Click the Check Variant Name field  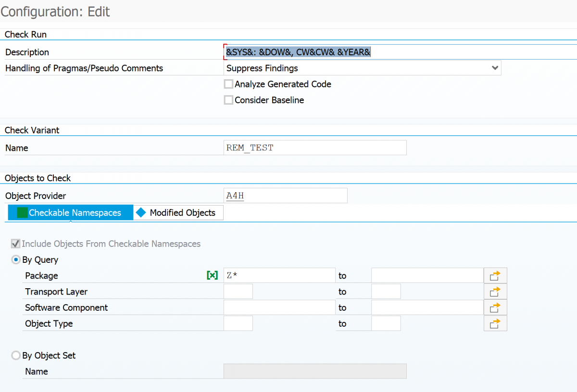pyautogui.click(x=315, y=148)
